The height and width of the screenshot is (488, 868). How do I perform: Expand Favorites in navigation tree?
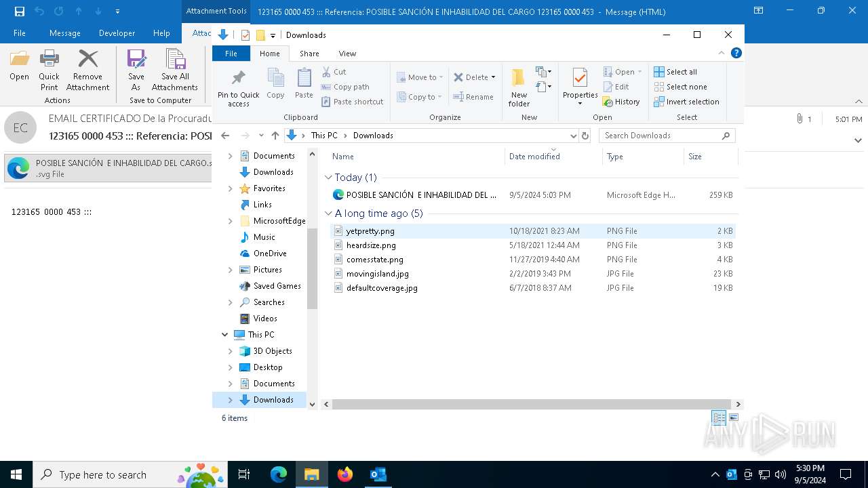231,188
